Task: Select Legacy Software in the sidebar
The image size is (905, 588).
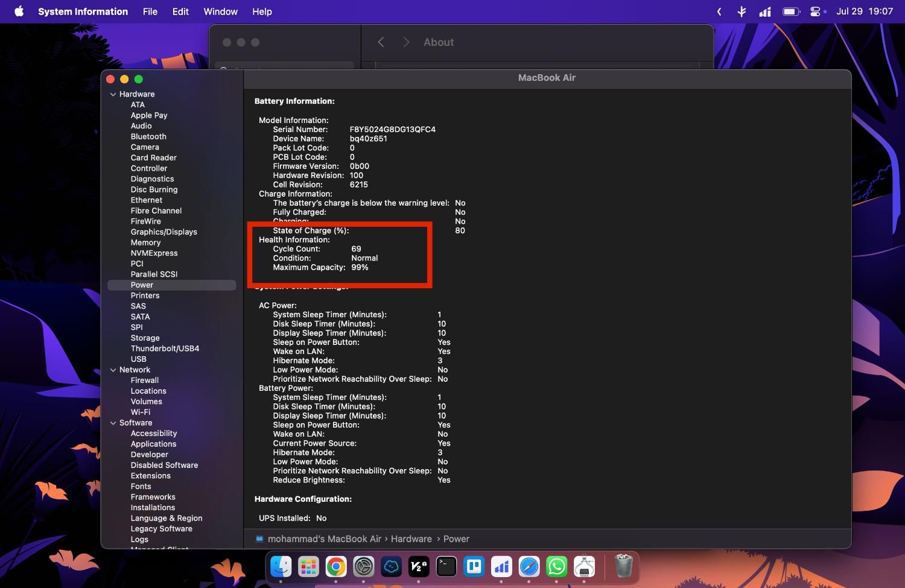Action: coord(161,528)
